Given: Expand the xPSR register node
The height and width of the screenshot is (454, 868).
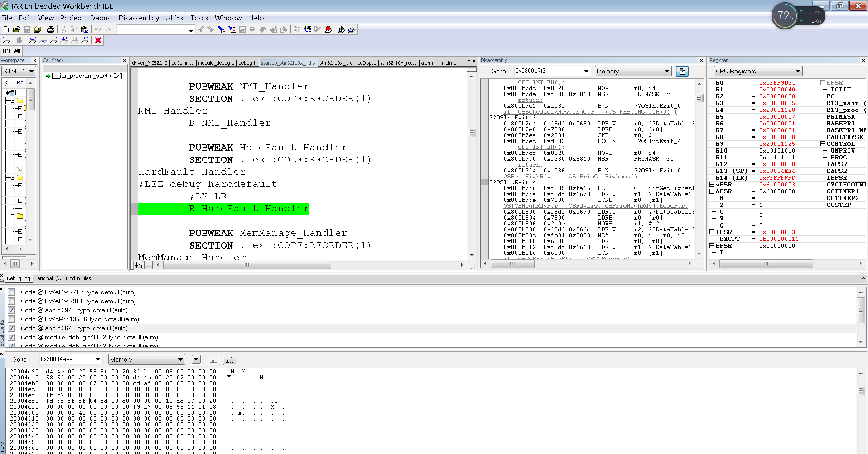Looking at the screenshot, I should point(712,185).
